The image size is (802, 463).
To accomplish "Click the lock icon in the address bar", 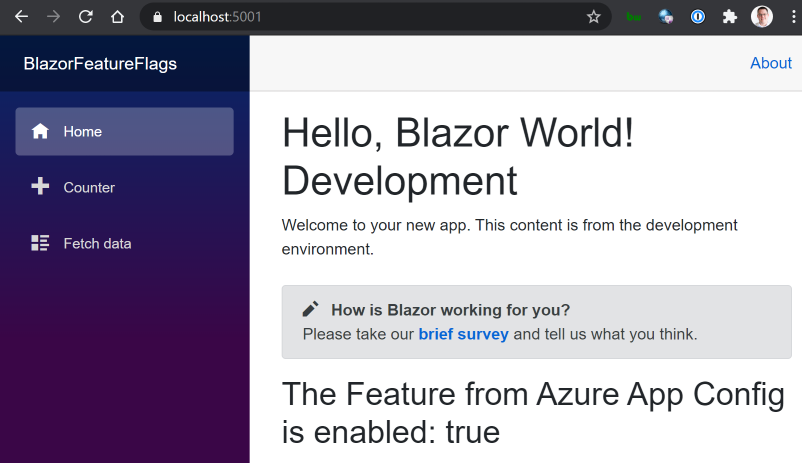I will 158,17.
